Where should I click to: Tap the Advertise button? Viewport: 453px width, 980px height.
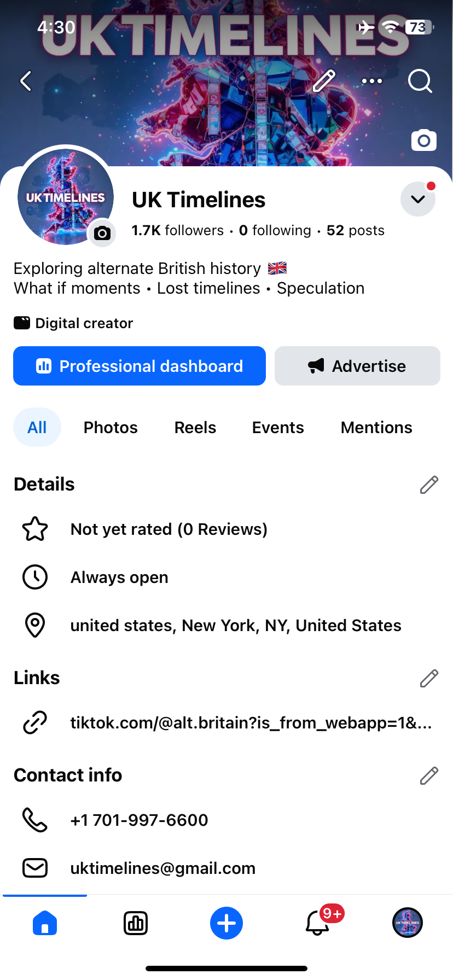pos(357,366)
